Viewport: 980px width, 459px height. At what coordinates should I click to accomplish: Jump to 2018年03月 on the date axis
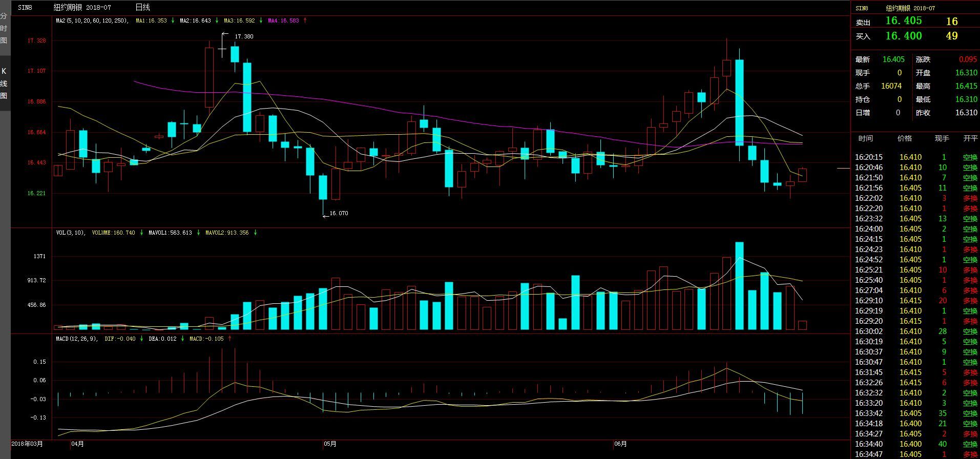(27, 444)
